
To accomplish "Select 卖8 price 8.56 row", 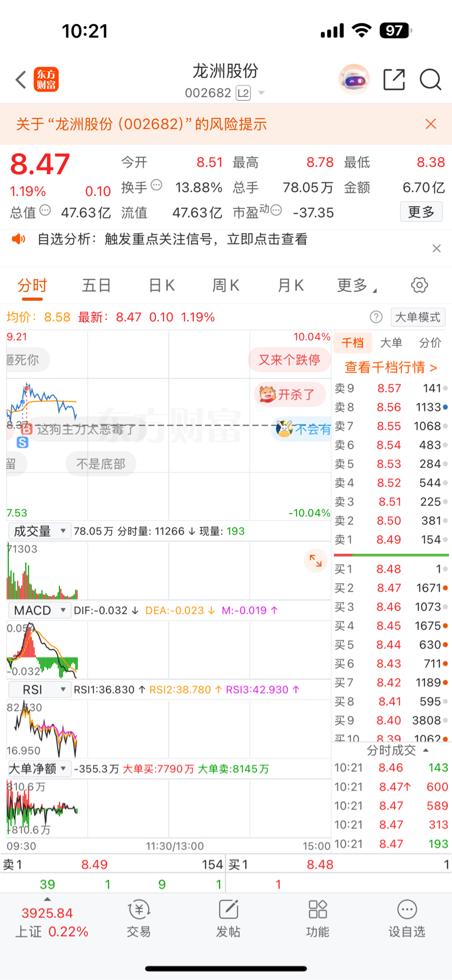I will pos(391,407).
